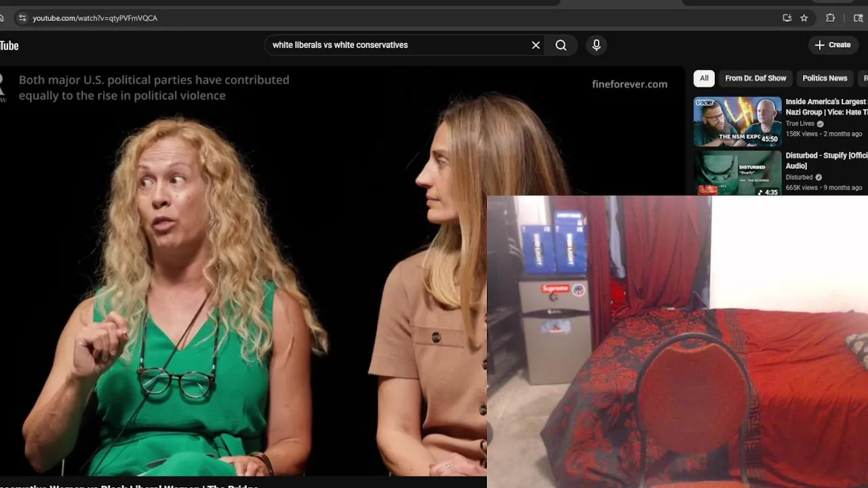Visit the True Lives channel
The image size is (868, 488).
pos(800,124)
